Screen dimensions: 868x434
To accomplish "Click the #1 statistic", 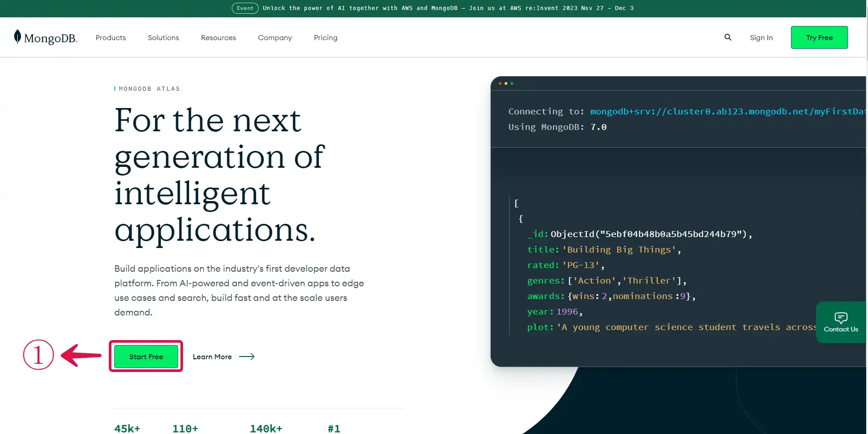I will (x=334, y=429).
